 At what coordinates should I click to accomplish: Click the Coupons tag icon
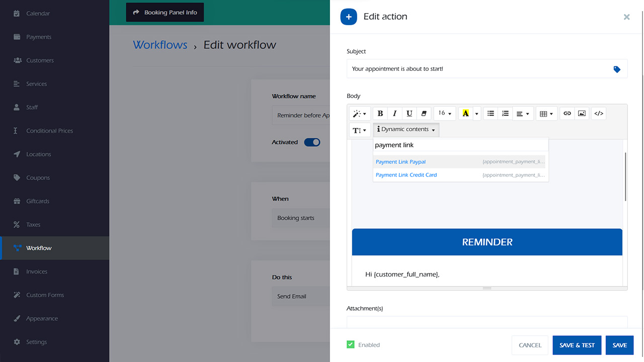[17, 177]
